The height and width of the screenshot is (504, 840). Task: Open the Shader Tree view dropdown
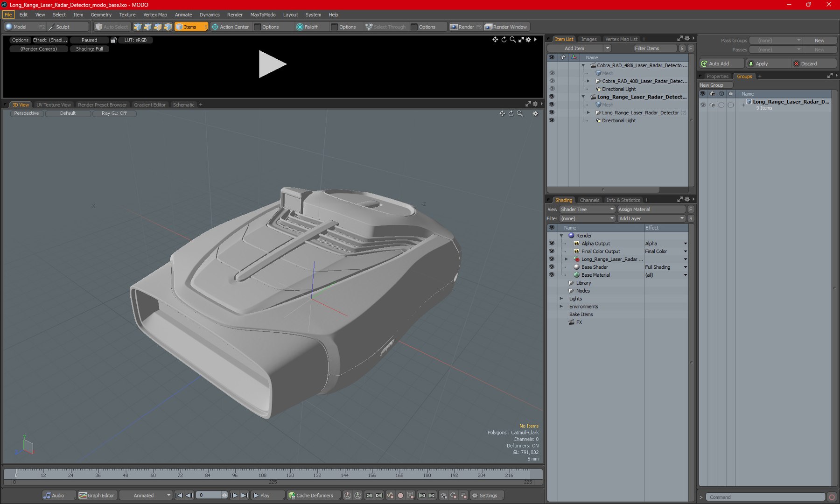pyautogui.click(x=587, y=210)
